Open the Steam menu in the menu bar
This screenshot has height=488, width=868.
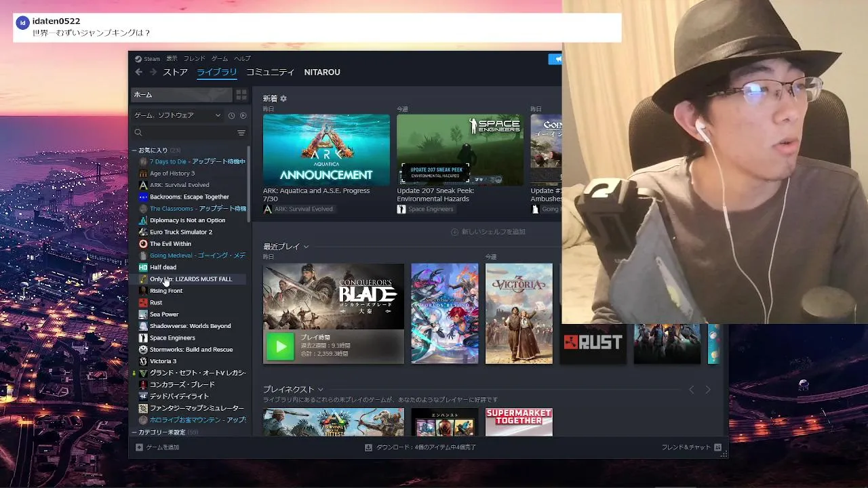pos(147,59)
